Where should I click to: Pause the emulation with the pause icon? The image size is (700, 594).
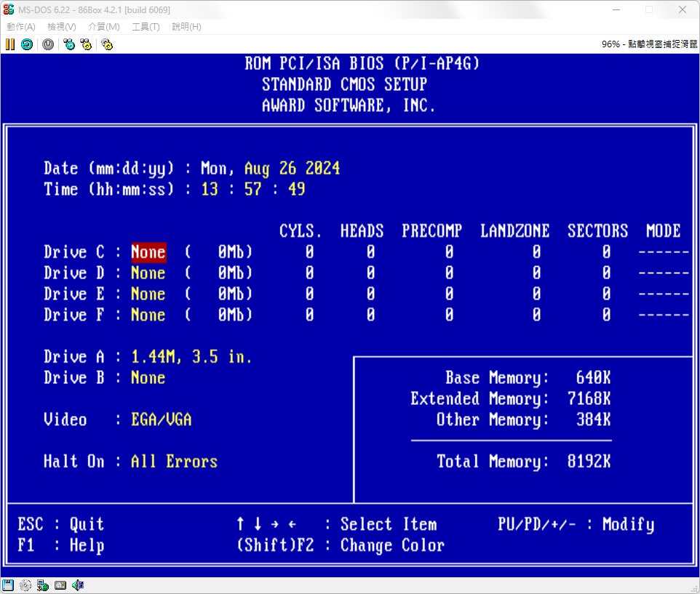(9, 44)
